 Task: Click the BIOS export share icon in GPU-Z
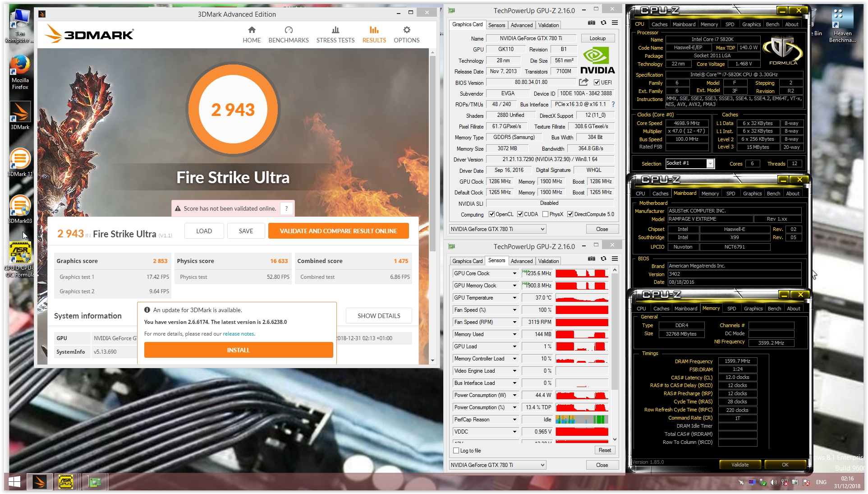(583, 82)
